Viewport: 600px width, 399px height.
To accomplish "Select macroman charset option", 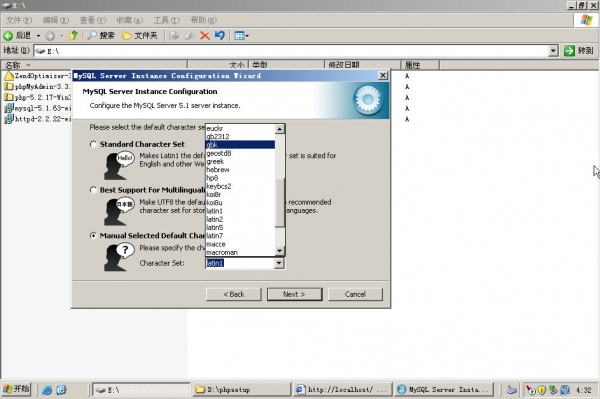I will pyautogui.click(x=240, y=252).
